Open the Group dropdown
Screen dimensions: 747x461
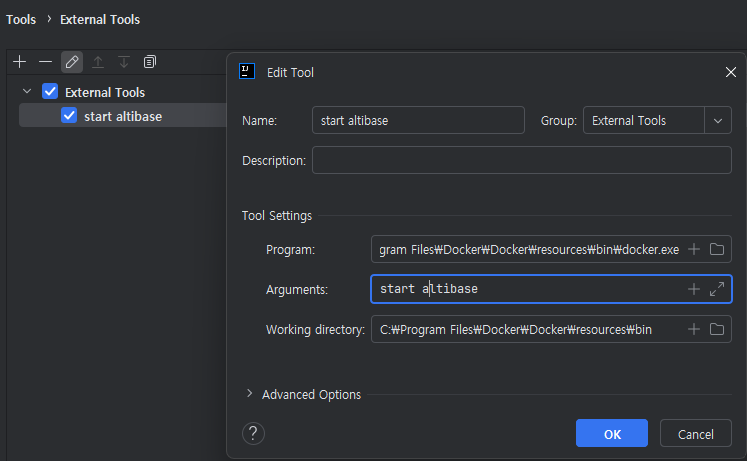point(717,121)
